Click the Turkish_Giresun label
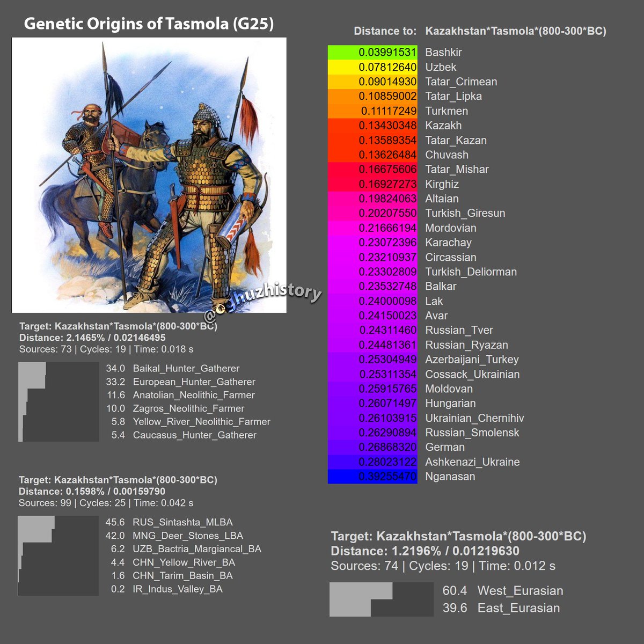The width and height of the screenshot is (644, 644). pos(465,213)
